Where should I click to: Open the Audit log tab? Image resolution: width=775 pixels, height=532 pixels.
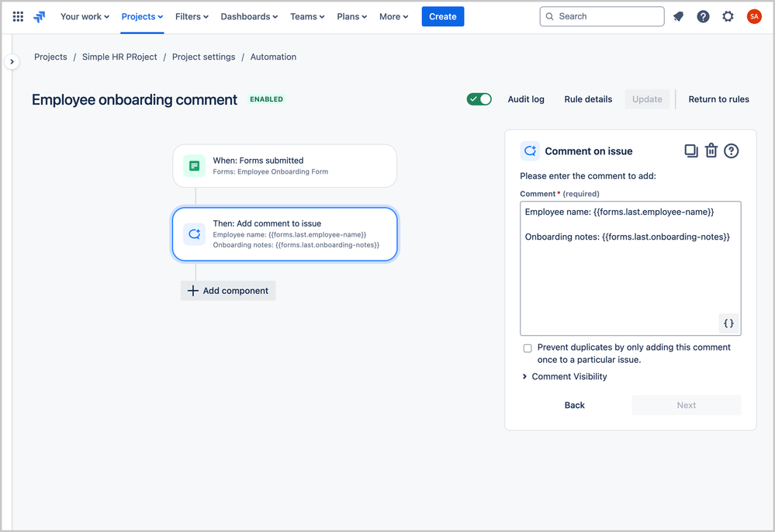(526, 99)
